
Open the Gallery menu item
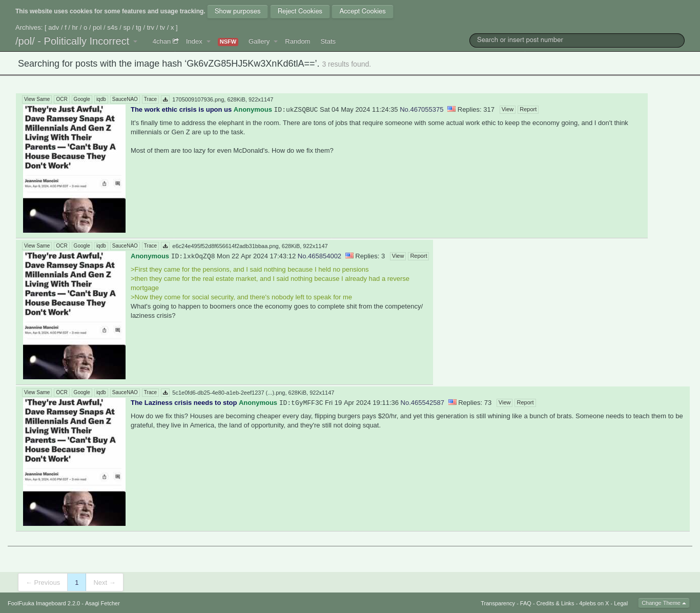259,42
